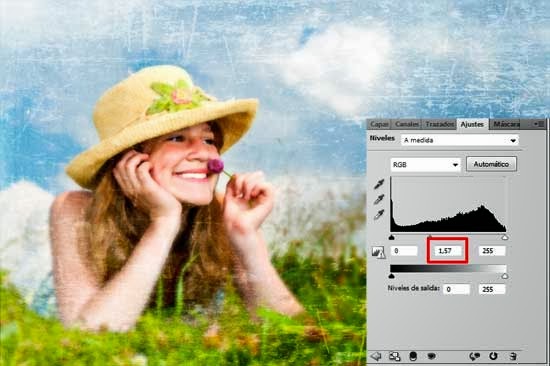Click the Automático button

[x=491, y=164]
